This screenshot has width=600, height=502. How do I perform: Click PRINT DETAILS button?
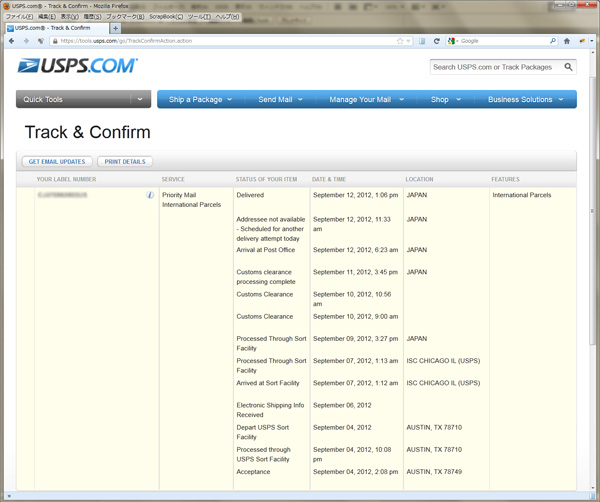125,161
